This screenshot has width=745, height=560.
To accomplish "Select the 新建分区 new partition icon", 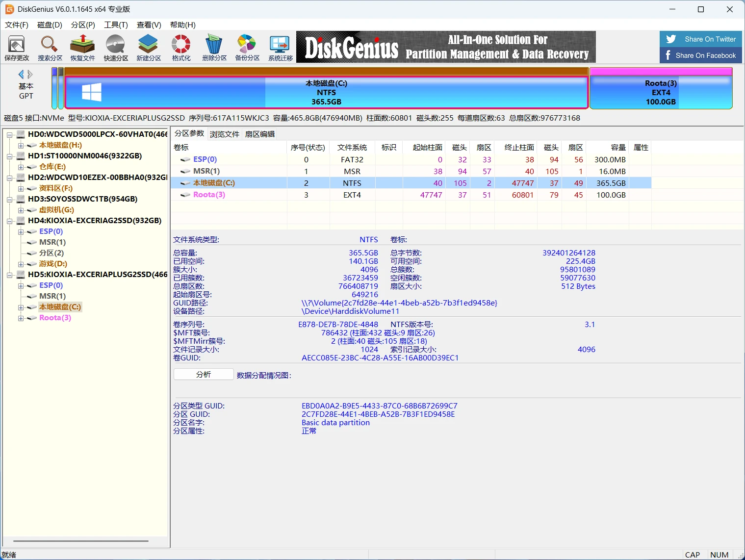I will pyautogui.click(x=148, y=48).
